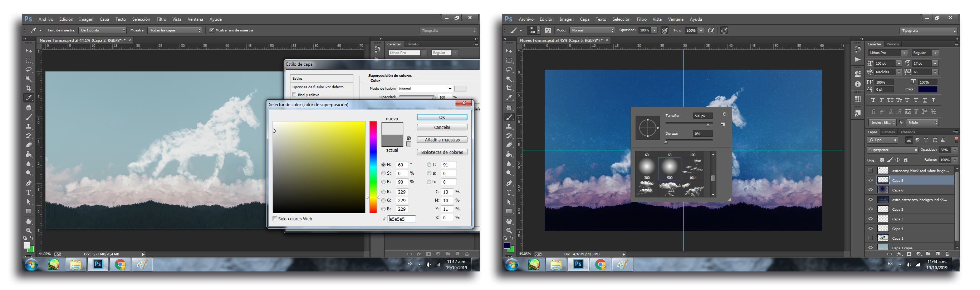Open Filtro menu in left window
This screenshot has height=290, width=980.
pyautogui.click(x=161, y=19)
